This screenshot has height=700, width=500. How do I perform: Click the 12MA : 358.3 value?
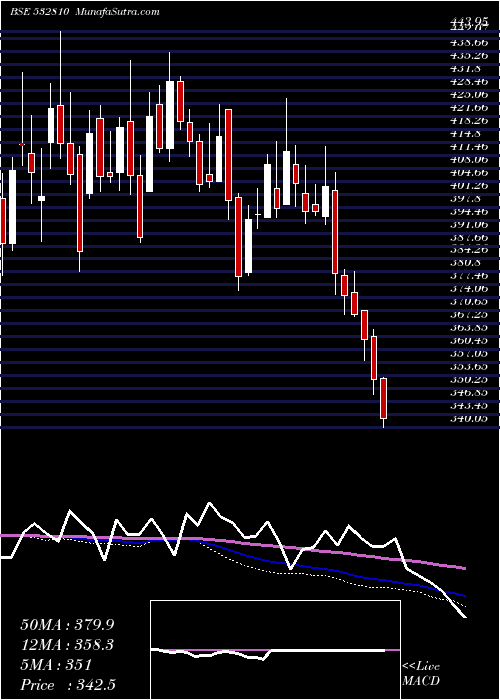(67, 645)
